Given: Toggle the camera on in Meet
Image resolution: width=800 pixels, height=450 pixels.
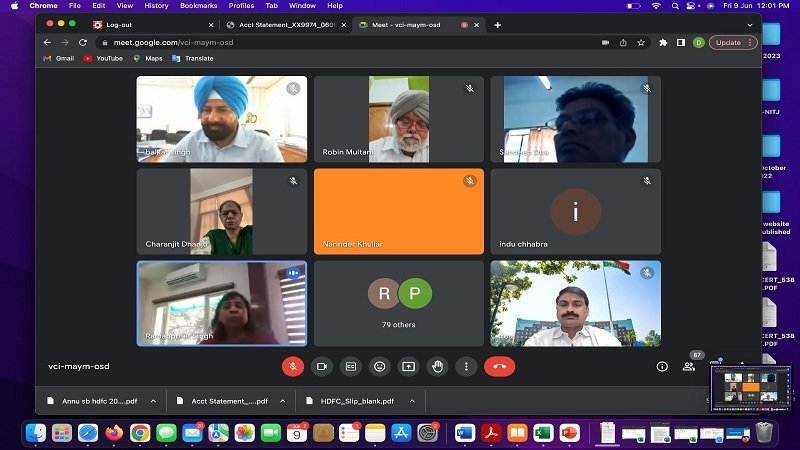Looking at the screenshot, I should [x=322, y=366].
